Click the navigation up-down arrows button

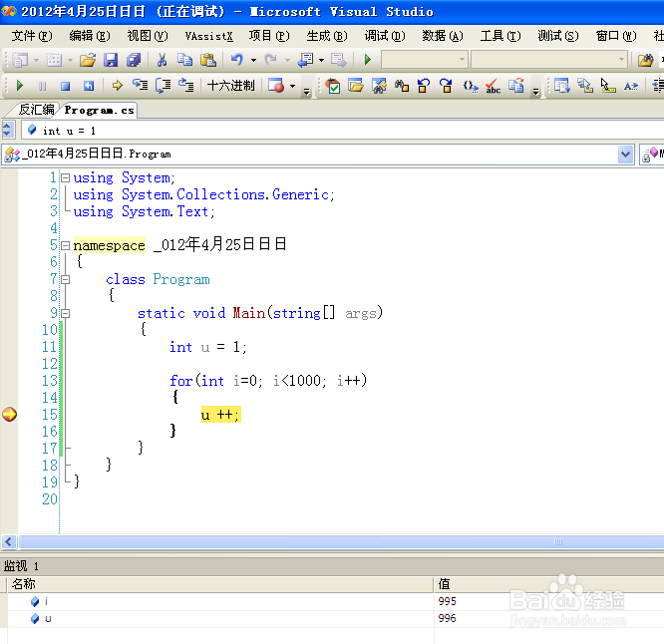tap(8, 130)
